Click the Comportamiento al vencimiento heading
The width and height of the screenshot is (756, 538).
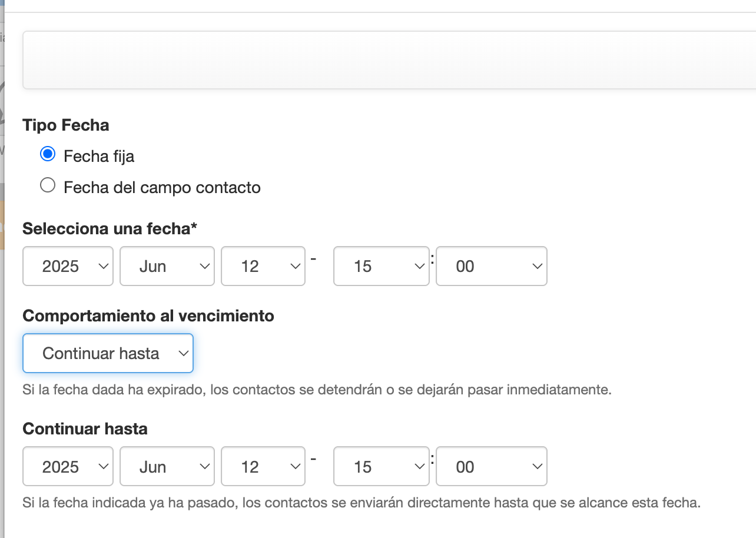point(148,316)
